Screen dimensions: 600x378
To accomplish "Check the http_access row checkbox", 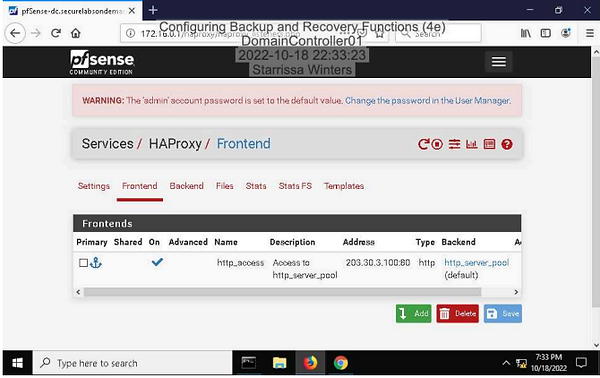I will point(83,263).
